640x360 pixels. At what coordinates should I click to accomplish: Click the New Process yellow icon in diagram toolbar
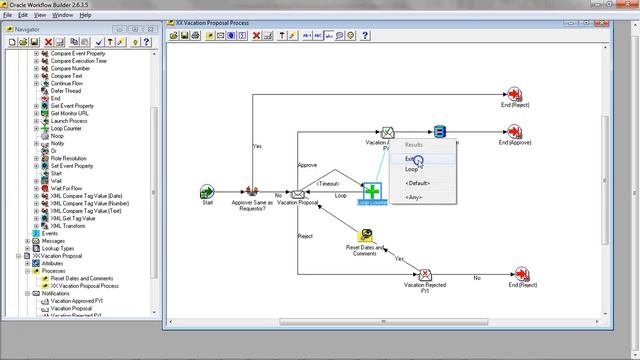coord(210,36)
